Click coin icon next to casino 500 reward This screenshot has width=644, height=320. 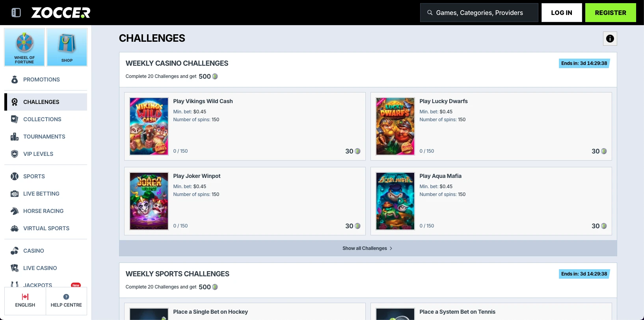pos(215,76)
